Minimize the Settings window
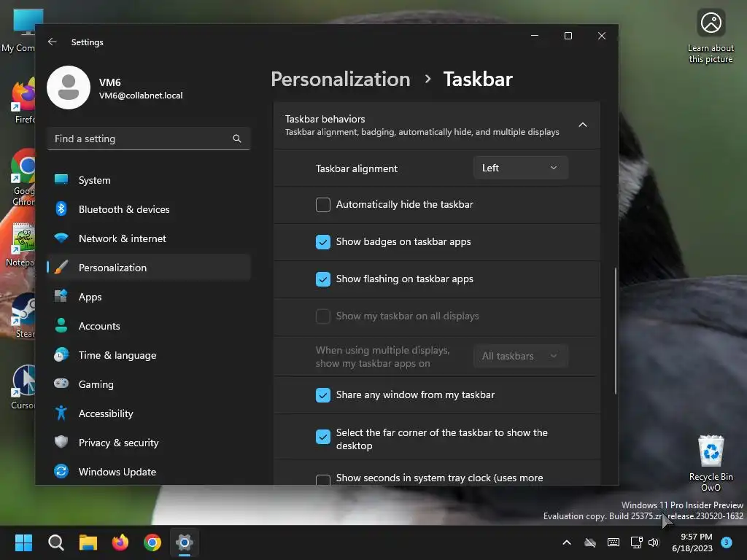747x560 pixels. click(535, 36)
